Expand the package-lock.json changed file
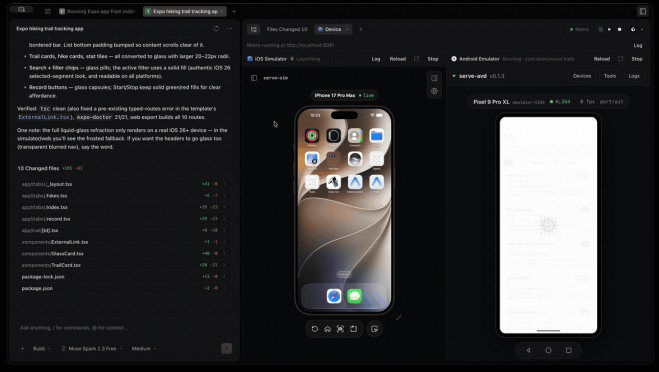The width and height of the screenshot is (659, 372). pyautogui.click(x=124, y=277)
